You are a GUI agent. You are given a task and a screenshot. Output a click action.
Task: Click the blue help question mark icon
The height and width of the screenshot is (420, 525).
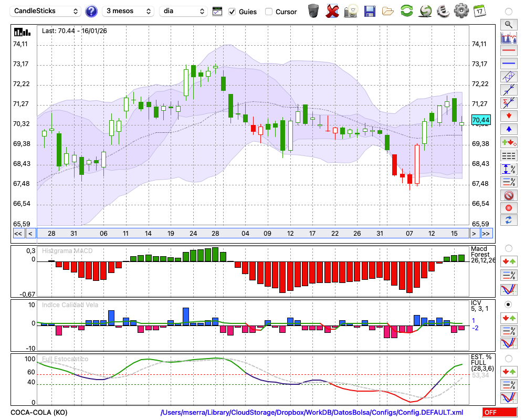click(91, 11)
